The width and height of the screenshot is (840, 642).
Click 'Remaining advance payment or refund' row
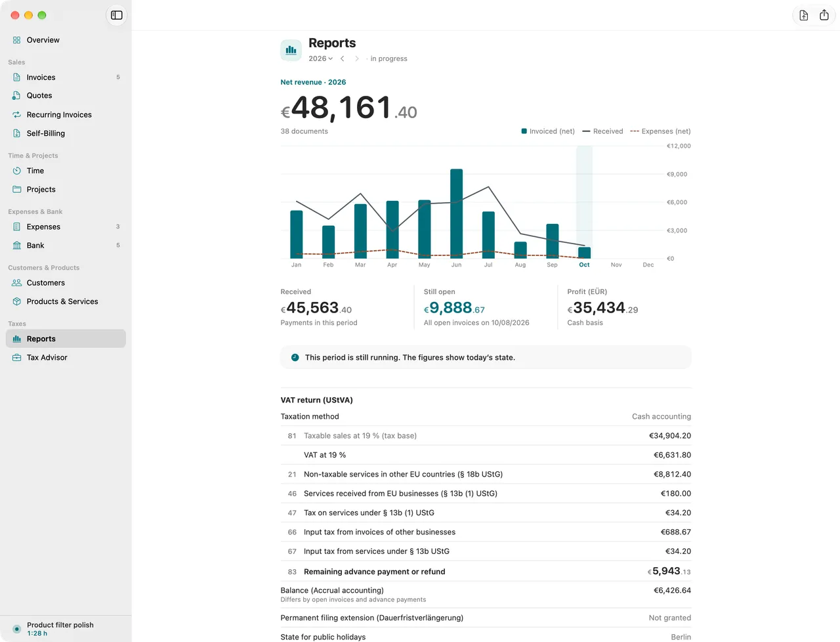(x=486, y=572)
